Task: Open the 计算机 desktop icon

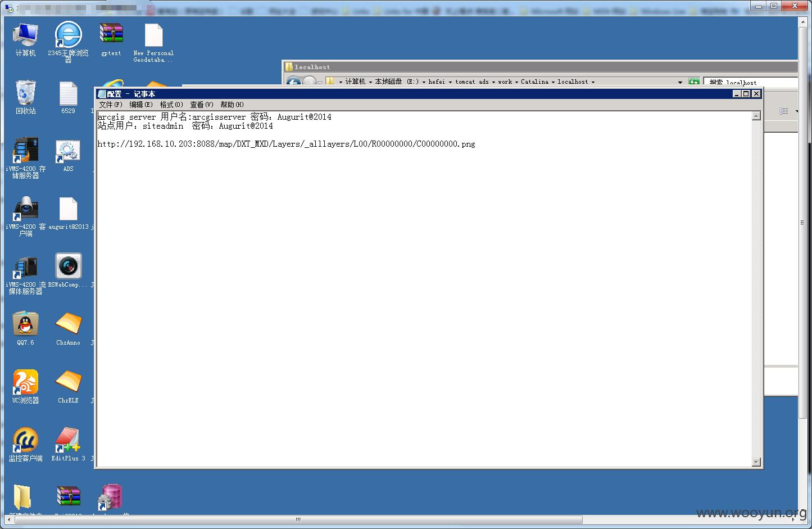Action: (25, 39)
